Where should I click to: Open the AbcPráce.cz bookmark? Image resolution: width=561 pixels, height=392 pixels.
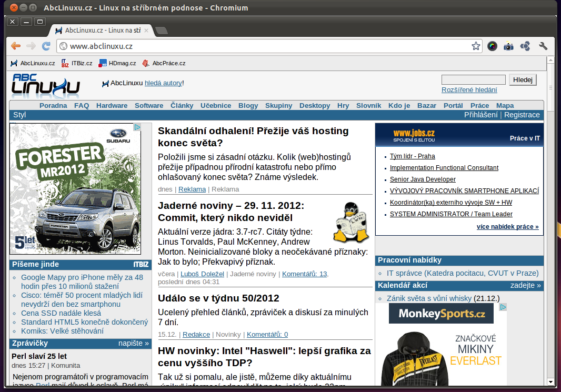(x=164, y=63)
